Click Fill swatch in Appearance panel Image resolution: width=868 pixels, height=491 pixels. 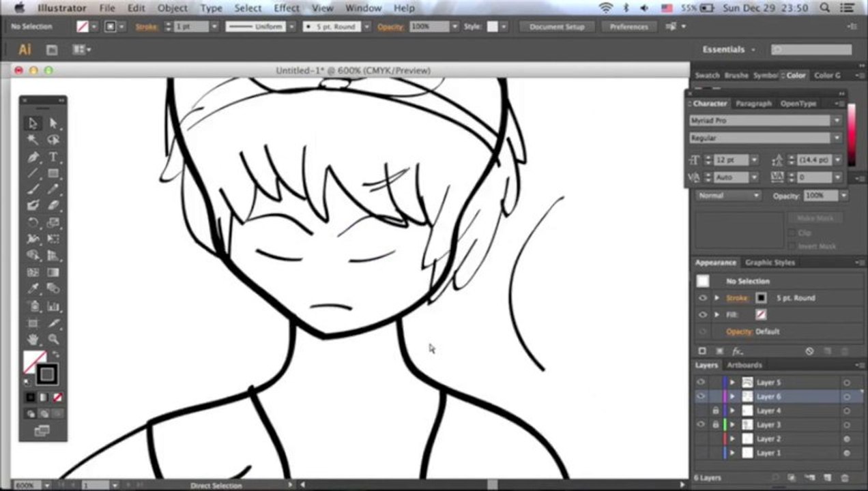tap(761, 314)
